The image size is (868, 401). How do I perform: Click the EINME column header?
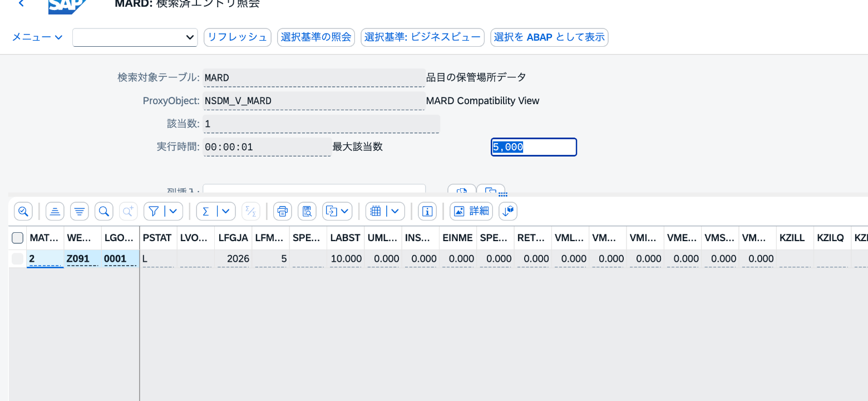[458, 238]
